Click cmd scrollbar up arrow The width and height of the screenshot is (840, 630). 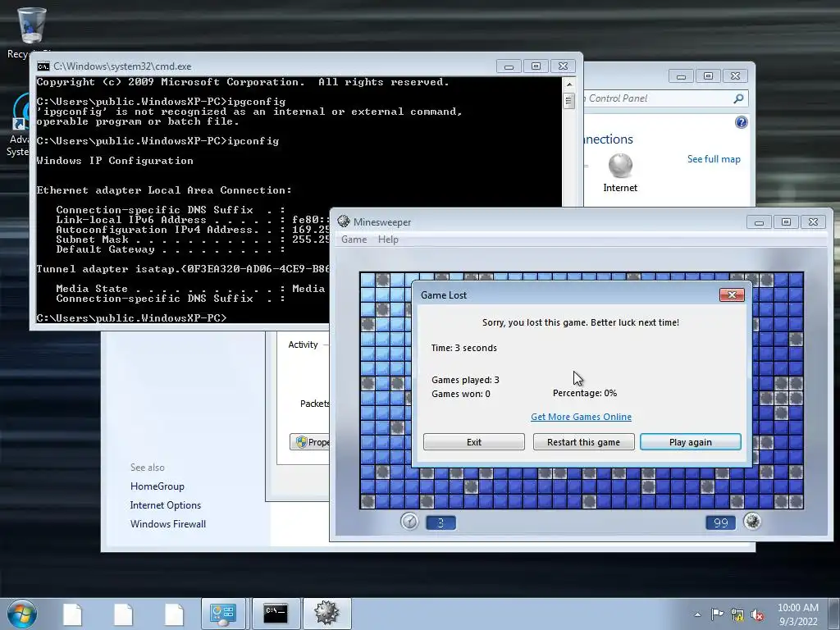click(569, 84)
